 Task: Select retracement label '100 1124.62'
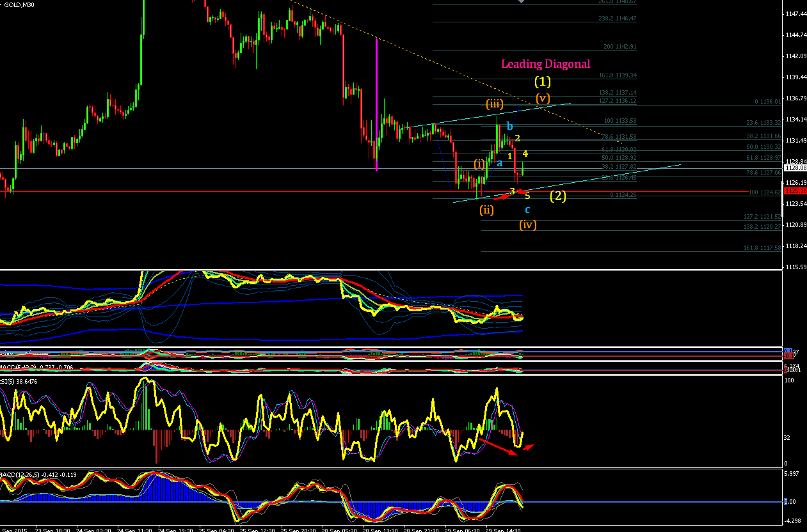pyautogui.click(x=765, y=192)
